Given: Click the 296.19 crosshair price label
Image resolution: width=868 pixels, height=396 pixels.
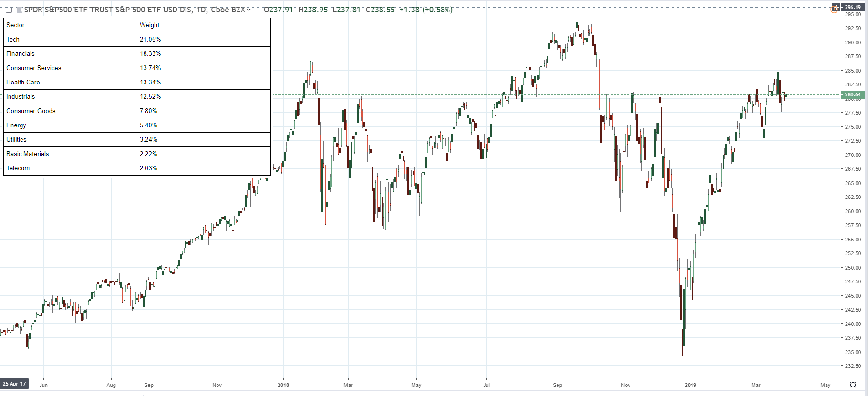Looking at the screenshot, I should [x=853, y=7].
